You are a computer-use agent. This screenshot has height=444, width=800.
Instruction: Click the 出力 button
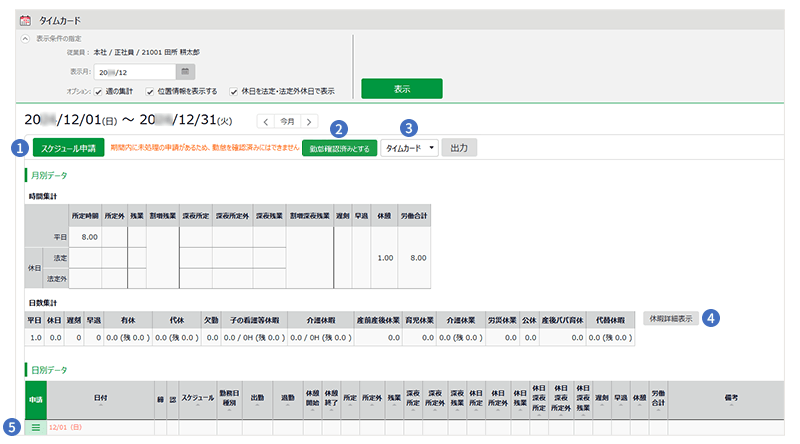pyautogui.click(x=459, y=148)
